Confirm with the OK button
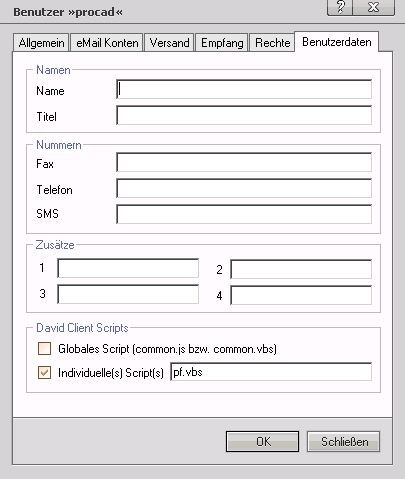This screenshot has height=479, width=405. [262, 442]
